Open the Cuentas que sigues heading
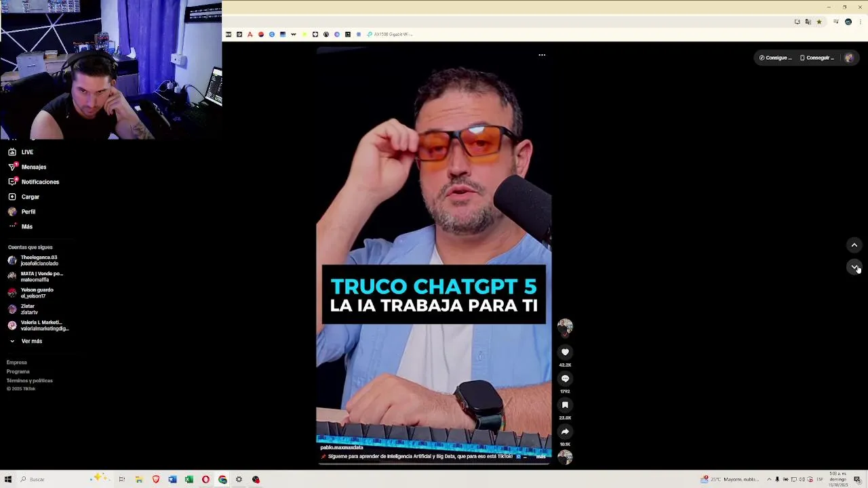 pyautogui.click(x=30, y=247)
